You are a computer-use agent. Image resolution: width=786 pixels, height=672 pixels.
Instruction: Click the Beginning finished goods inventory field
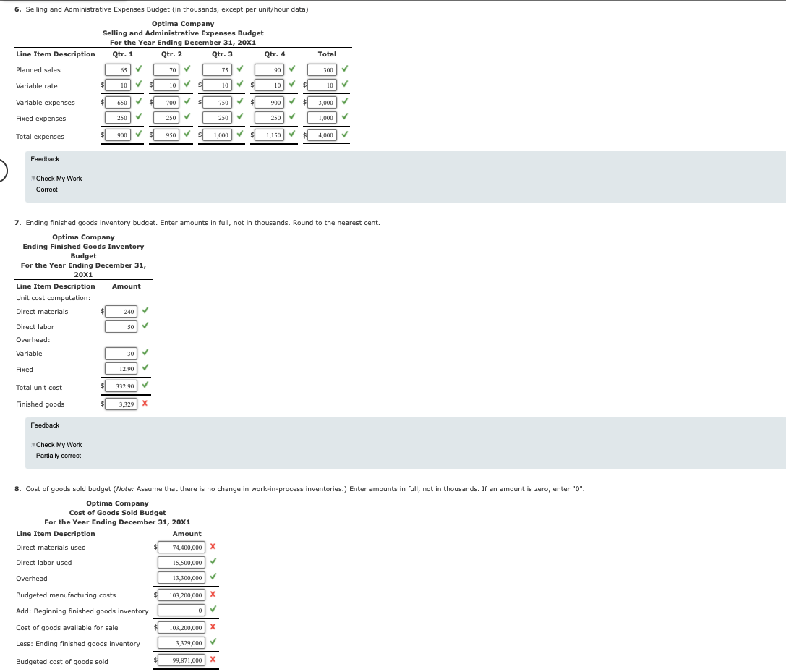pos(181,611)
